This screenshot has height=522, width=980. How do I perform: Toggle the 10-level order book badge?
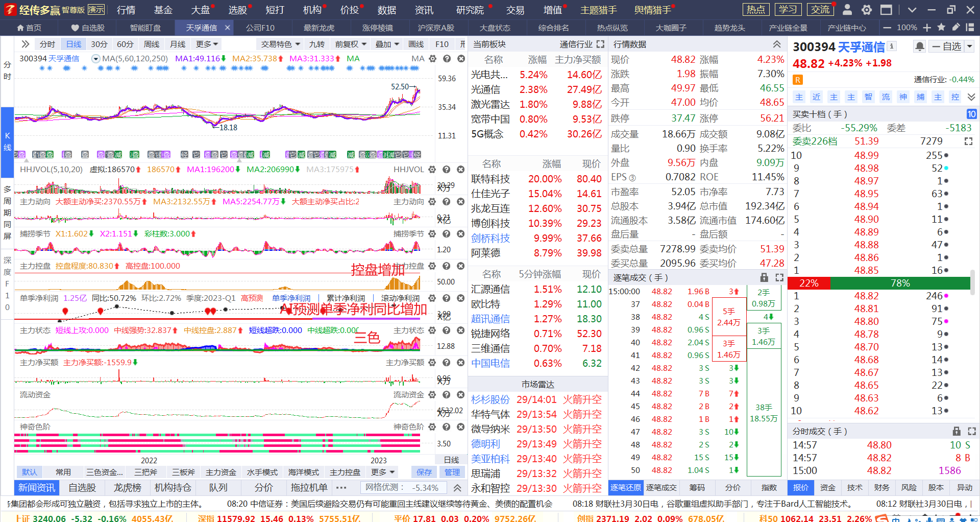click(971, 114)
